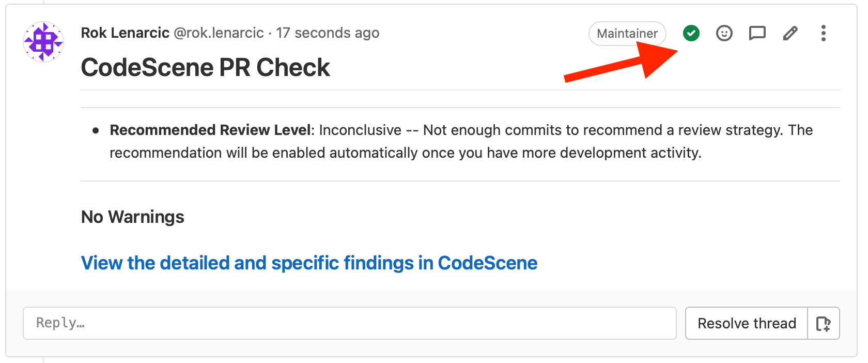The height and width of the screenshot is (363, 868).
Task: Click the "recommendation will be enabled automatically" sentence
Action: pyautogui.click(x=405, y=153)
